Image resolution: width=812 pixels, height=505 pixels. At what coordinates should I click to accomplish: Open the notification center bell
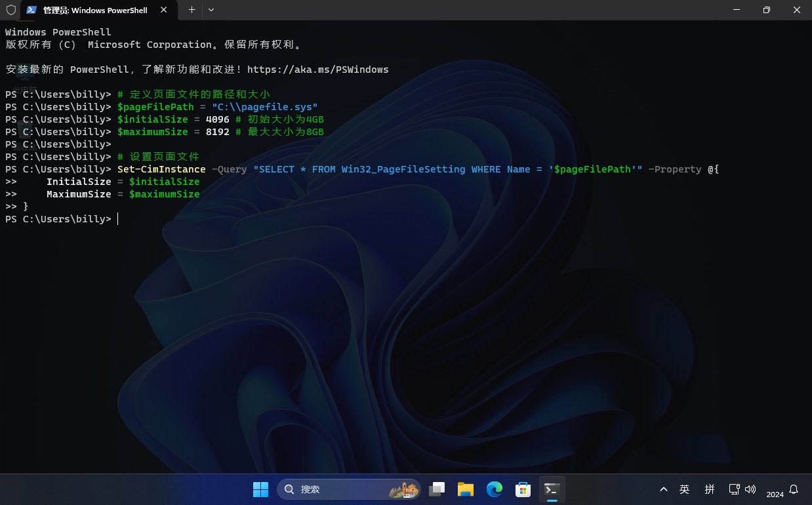pyautogui.click(x=794, y=489)
